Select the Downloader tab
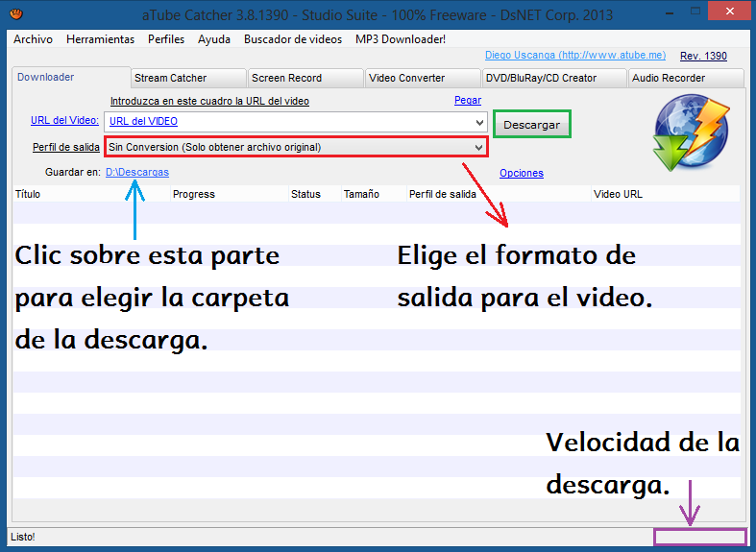This screenshot has width=756, height=552. (x=71, y=77)
